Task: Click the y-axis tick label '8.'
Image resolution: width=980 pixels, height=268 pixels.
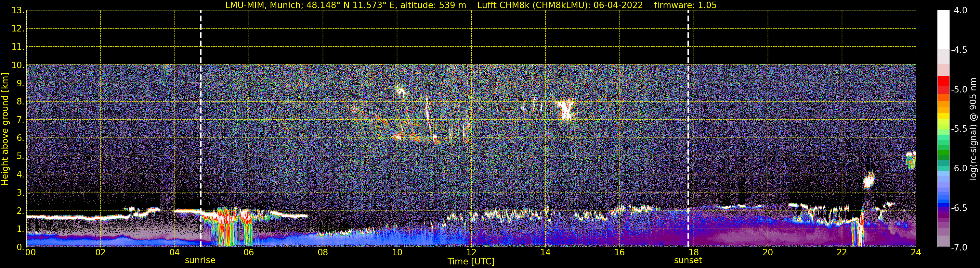Action: tap(20, 102)
